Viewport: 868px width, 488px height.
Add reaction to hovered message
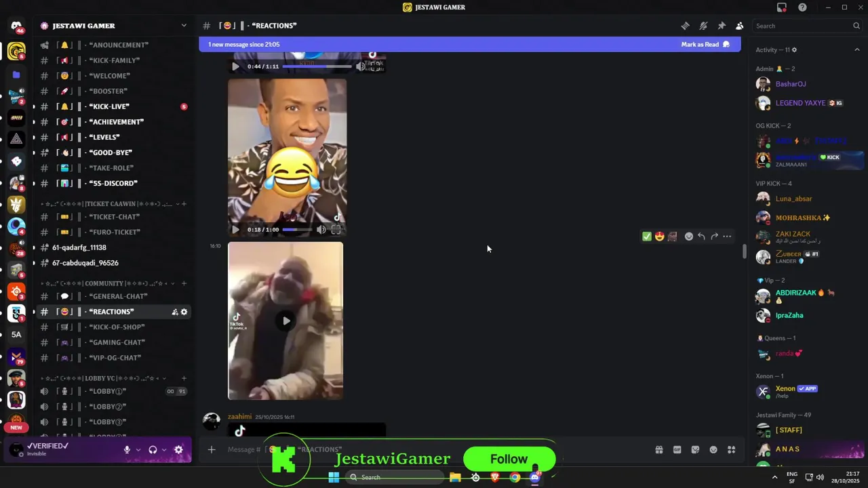[x=689, y=237]
